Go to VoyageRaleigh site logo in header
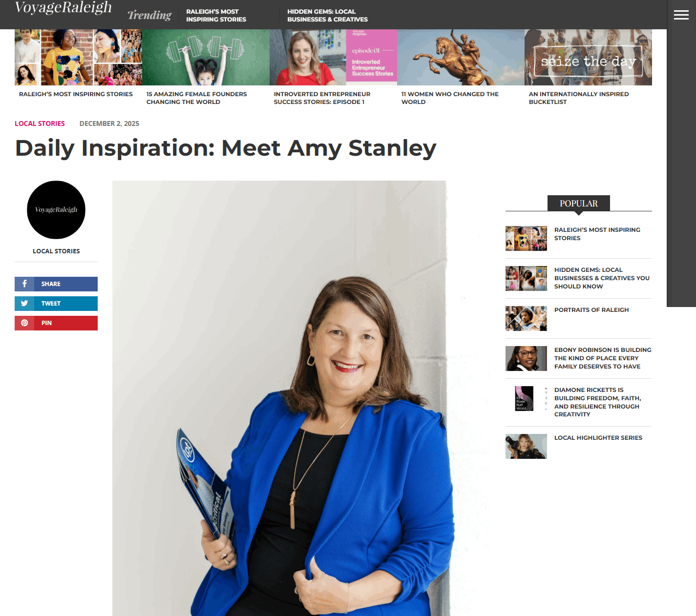 (63, 8)
